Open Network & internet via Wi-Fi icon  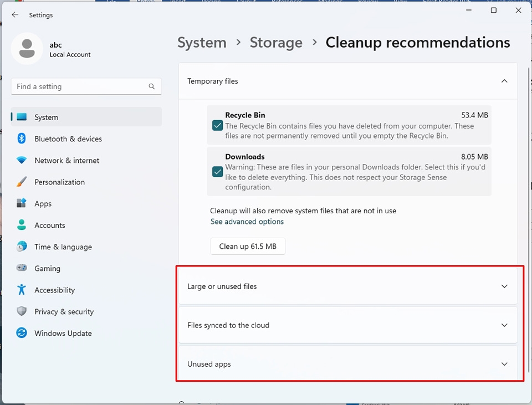(x=22, y=160)
